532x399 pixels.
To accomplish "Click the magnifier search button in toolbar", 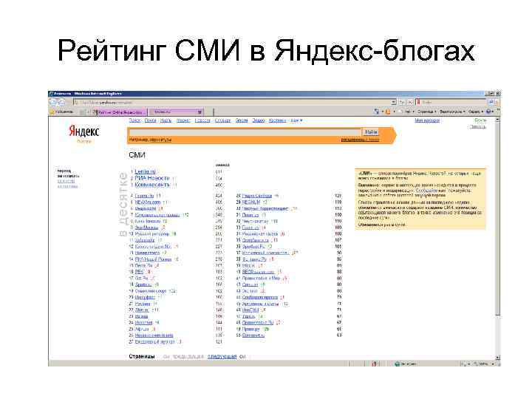I will point(491,102).
